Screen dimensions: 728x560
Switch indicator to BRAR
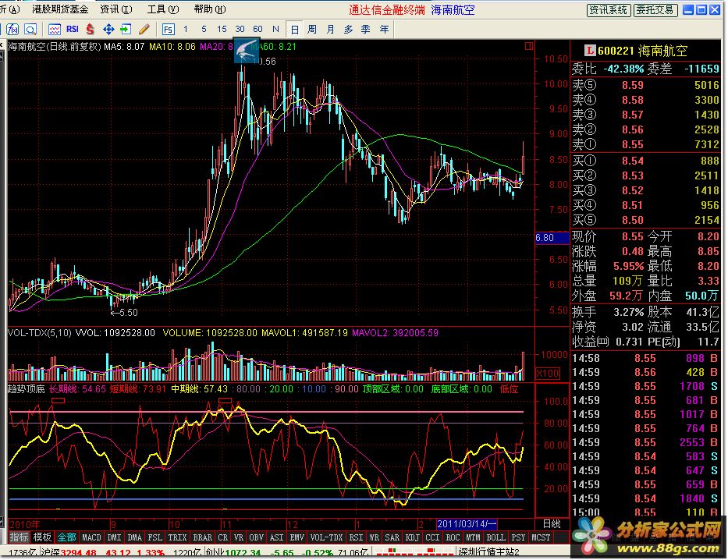point(202,537)
